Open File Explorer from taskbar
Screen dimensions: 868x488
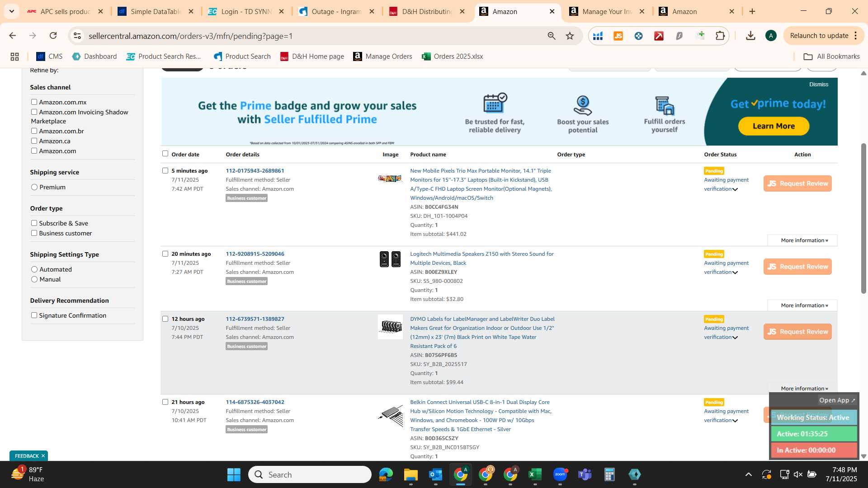tap(410, 474)
